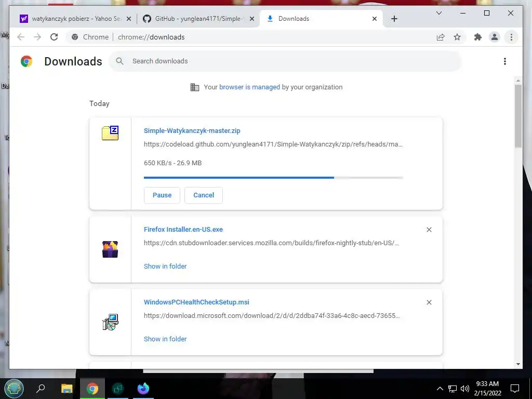Image resolution: width=532 pixels, height=399 pixels.
Task: Open the Chrome profile avatar
Action: point(495,37)
